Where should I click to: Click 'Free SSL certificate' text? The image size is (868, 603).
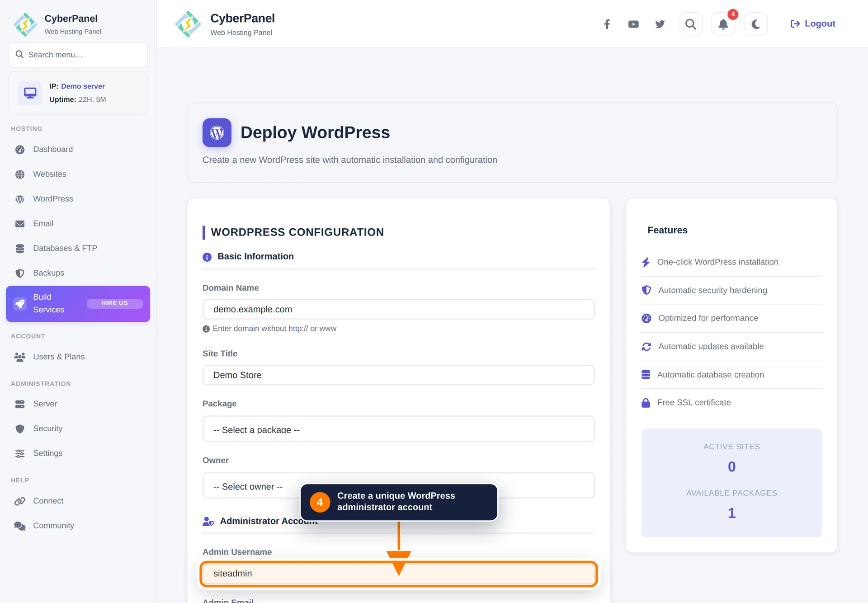[x=694, y=402]
